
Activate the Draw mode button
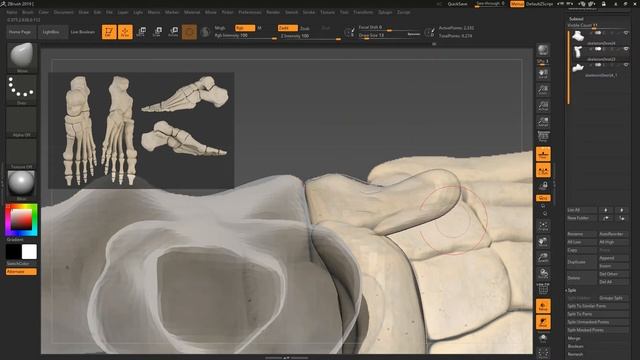pos(125,32)
